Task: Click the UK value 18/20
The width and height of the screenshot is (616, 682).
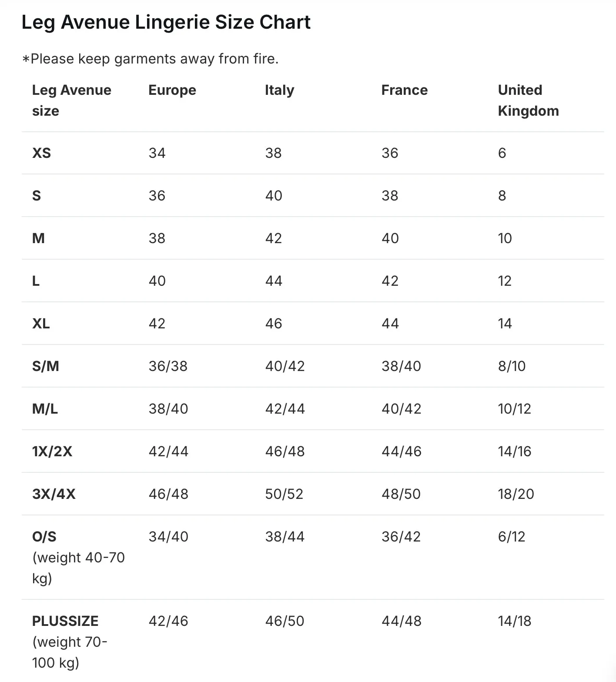Action: click(x=516, y=494)
